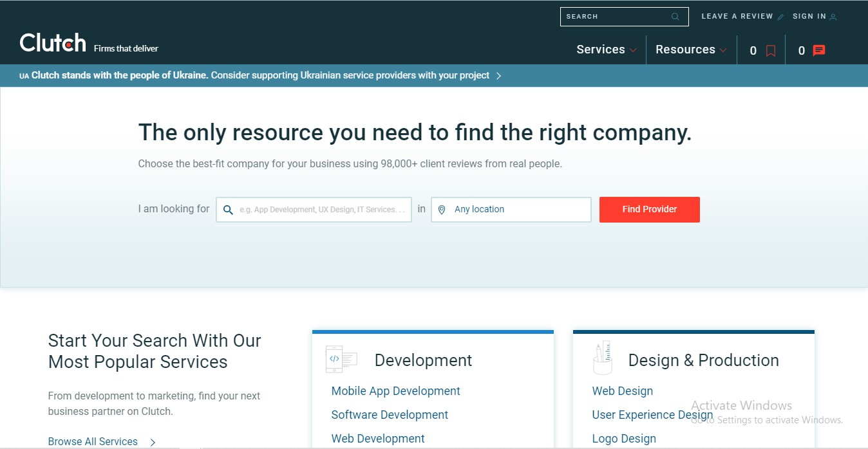Click the location pin icon
This screenshot has width=868, height=449.
pos(442,210)
